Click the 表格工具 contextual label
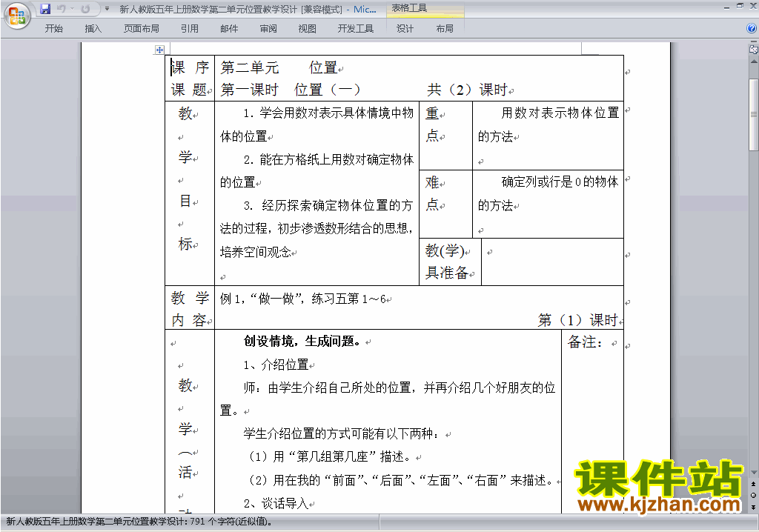759x532 pixels. 409,8
